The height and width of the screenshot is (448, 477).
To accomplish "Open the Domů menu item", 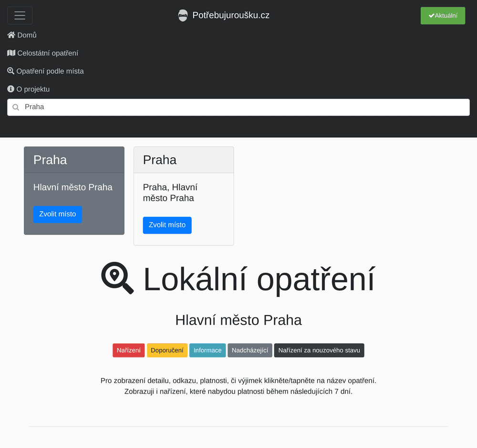I will [x=27, y=35].
